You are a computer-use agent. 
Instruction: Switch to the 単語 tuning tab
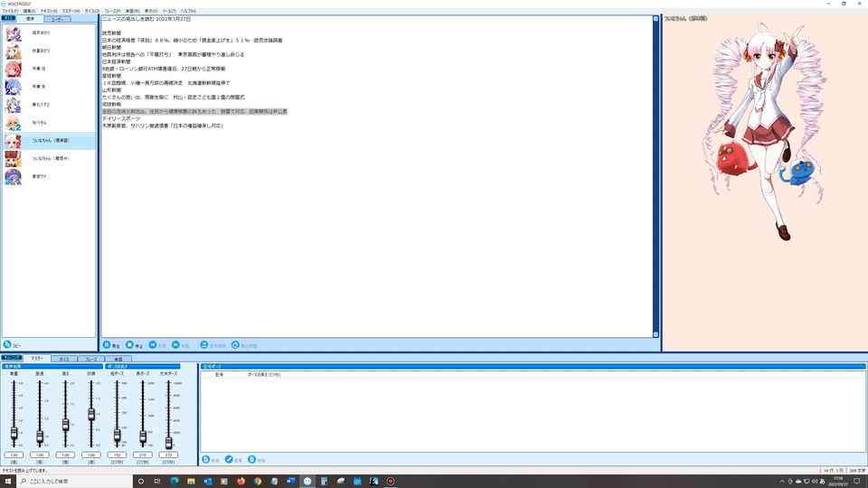click(x=118, y=359)
